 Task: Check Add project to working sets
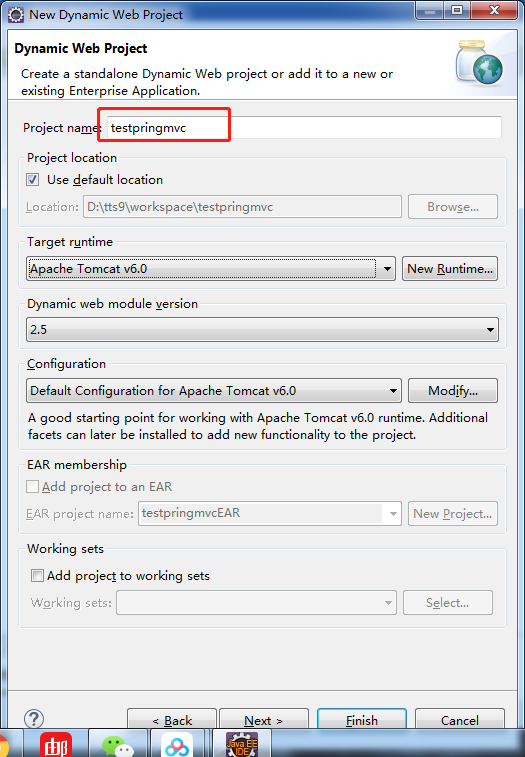(x=37, y=575)
